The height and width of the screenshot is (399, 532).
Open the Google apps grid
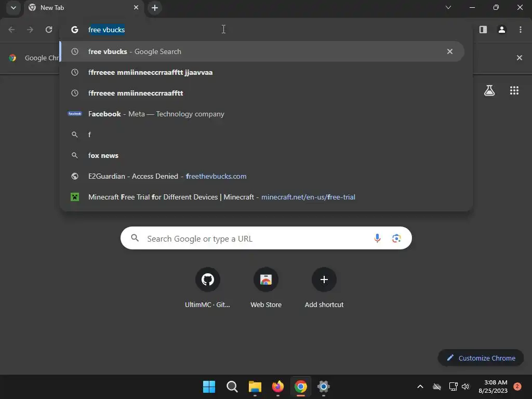click(x=514, y=90)
